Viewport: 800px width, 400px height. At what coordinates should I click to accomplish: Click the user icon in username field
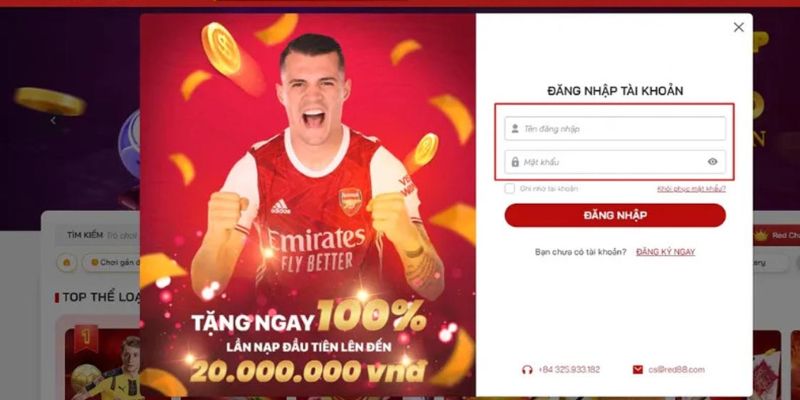515,129
